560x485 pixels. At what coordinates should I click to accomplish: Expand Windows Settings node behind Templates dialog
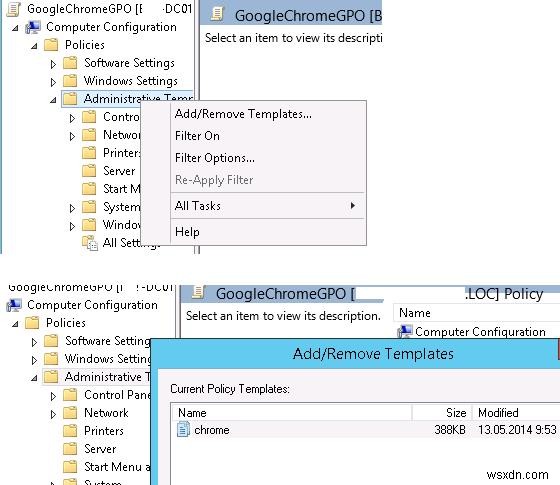(x=34, y=360)
